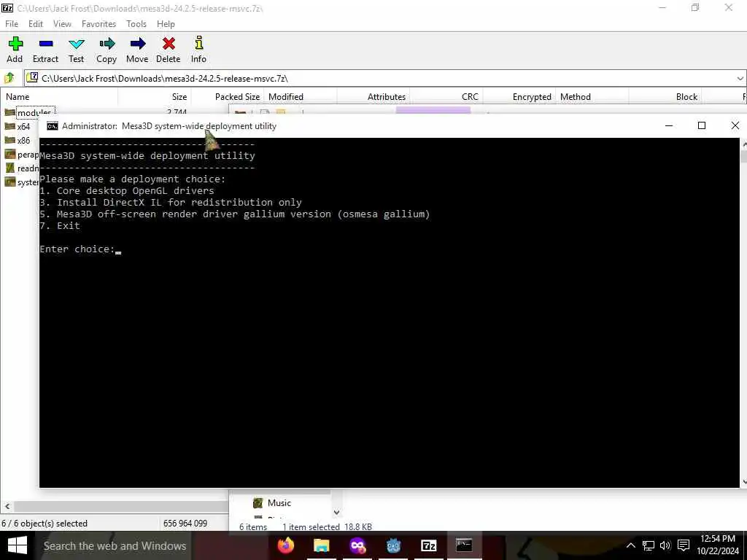Click the Windows Start button

[x=18, y=545]
